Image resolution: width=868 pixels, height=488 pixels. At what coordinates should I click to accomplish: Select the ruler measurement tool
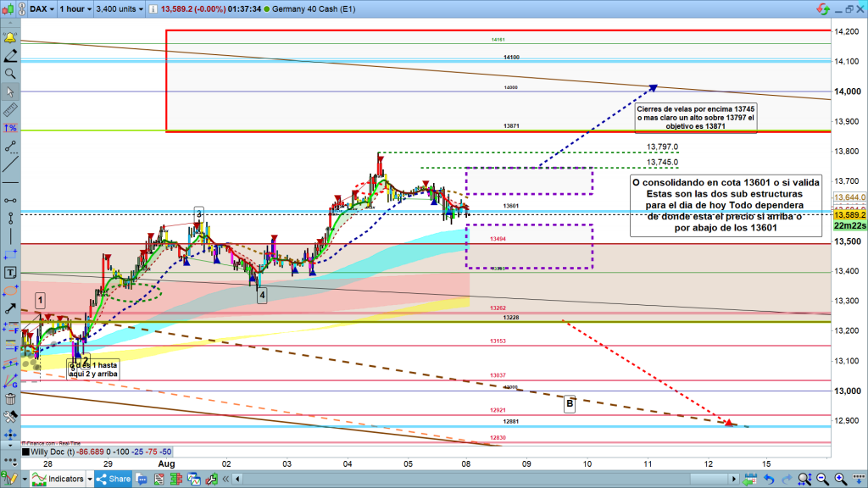point(10,109)
